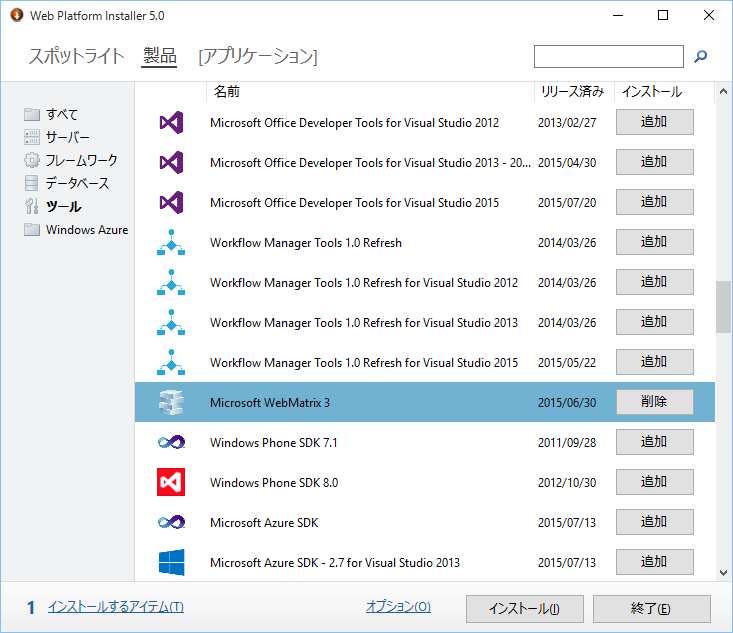
Task: Click the データベース database icon
Action: [31, 183]
